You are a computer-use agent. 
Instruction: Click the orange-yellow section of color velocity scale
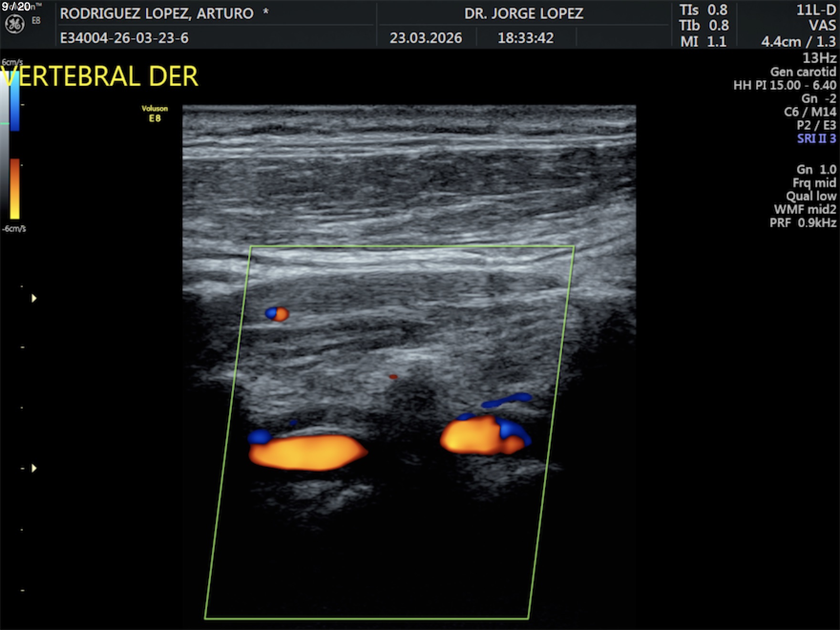click(15, 189)
